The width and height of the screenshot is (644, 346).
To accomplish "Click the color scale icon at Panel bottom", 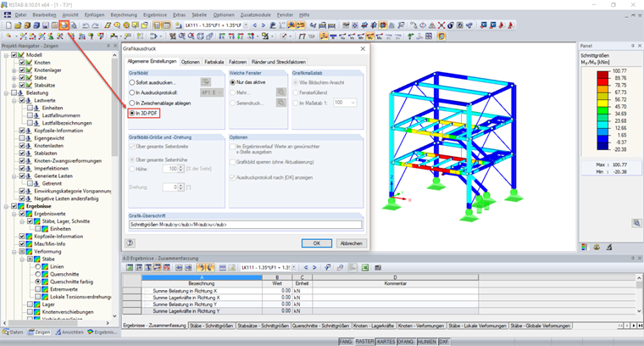I will 584,247.
